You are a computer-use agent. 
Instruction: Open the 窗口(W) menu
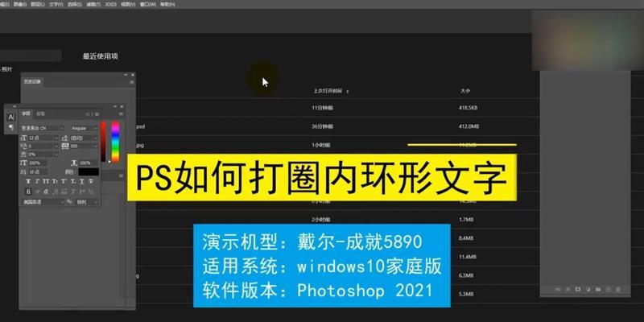[148, 4]
